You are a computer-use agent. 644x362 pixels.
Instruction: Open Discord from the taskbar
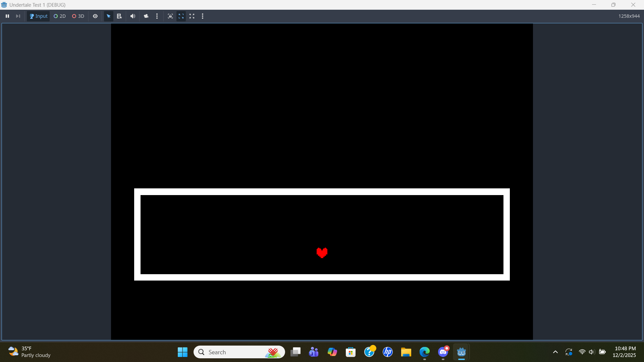[x=443, y=352]
